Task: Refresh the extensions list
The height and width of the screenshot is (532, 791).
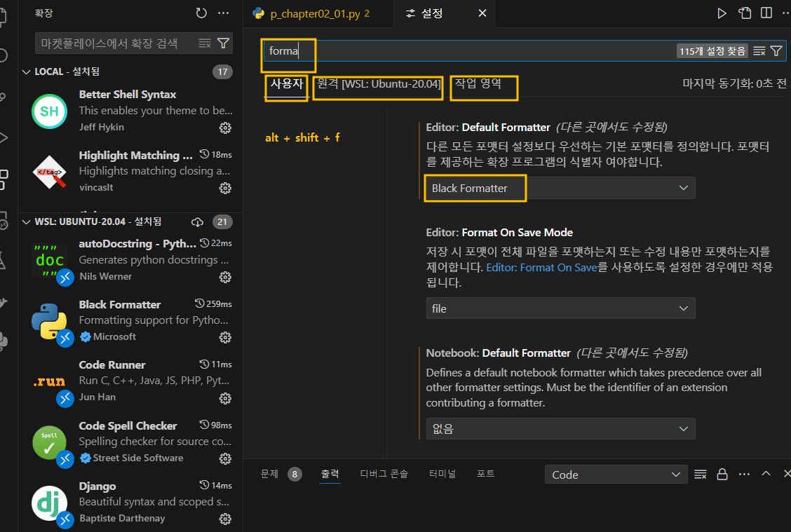Action: 201,13
